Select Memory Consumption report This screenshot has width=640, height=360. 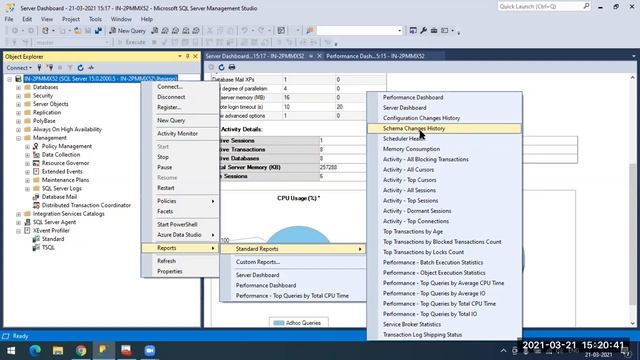click(444, 149)
